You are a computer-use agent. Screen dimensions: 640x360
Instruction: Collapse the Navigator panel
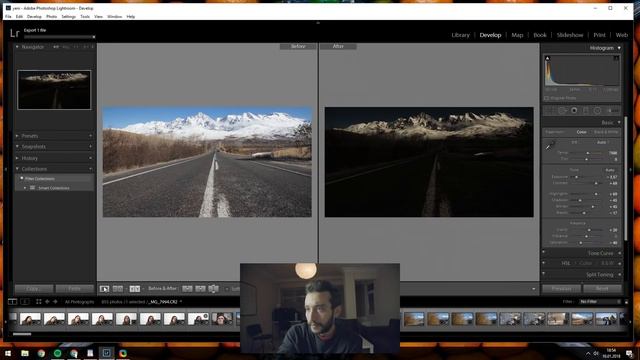[x=17, y=47]
